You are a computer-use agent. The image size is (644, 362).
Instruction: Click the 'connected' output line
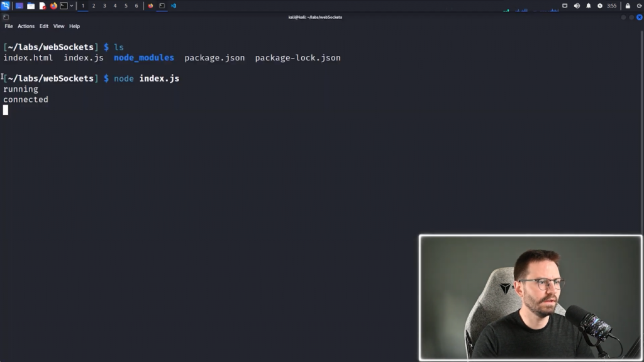coord(26,100)
